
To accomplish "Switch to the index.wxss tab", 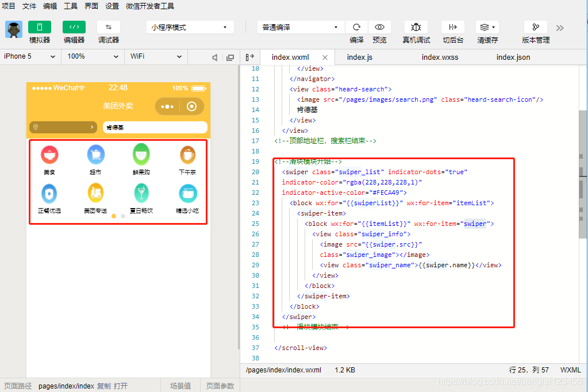I will (440, 57).
